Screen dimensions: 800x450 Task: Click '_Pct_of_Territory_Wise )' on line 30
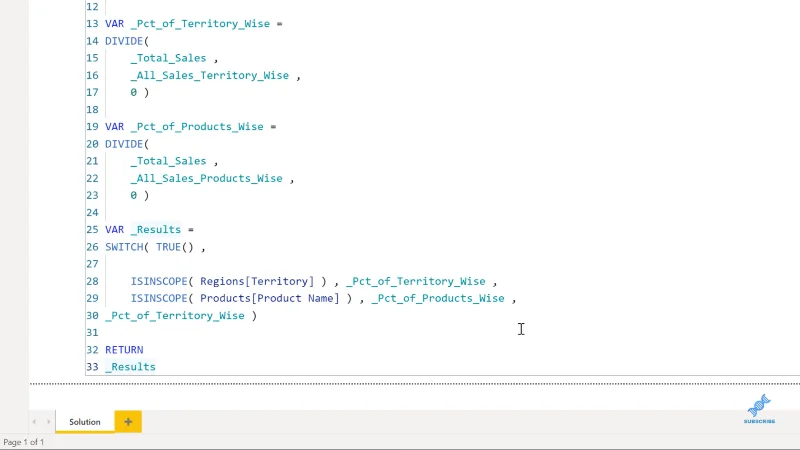[181, 316]
